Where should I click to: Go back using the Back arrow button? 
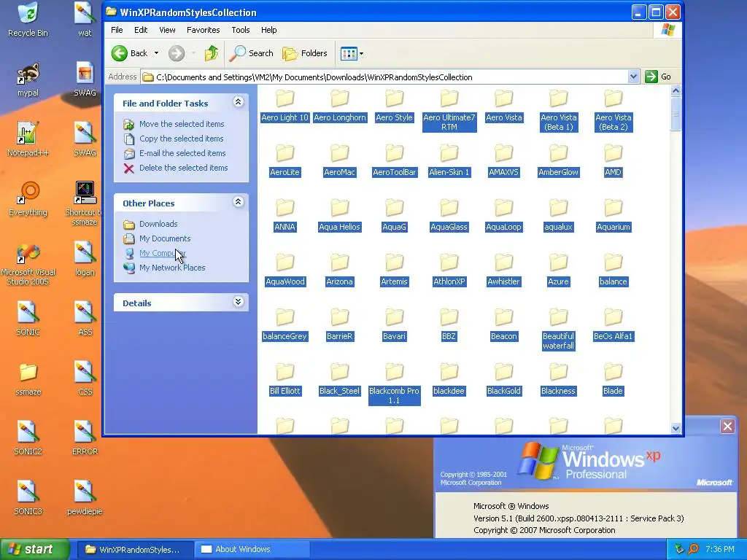tap(129, 53)
